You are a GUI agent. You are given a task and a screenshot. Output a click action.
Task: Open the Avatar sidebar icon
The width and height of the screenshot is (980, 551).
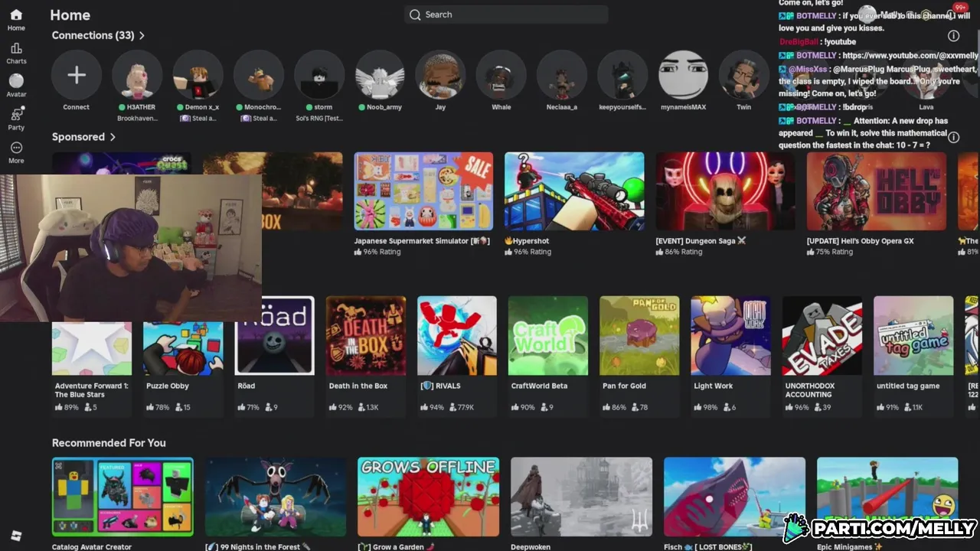(x=16, y=86)
